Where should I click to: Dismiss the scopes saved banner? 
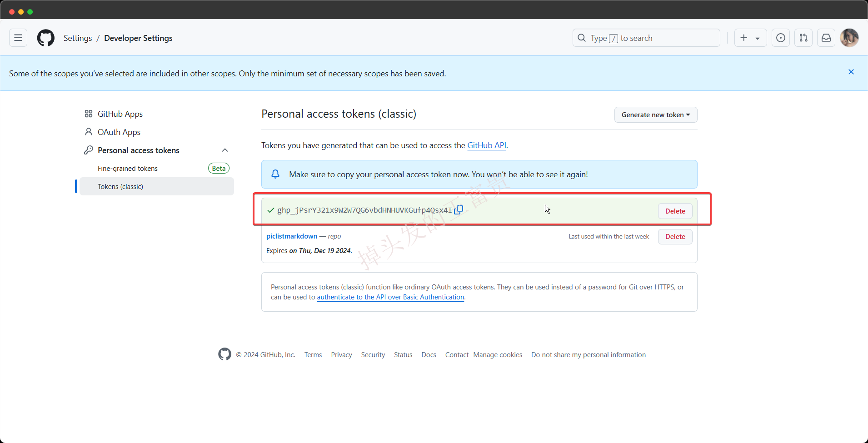coord(851,72)
